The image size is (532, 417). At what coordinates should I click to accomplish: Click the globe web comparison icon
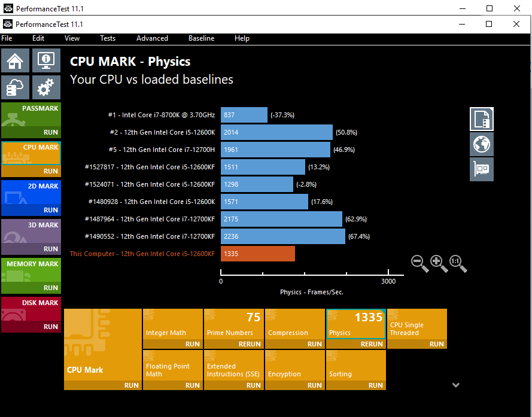click(482, 144)
